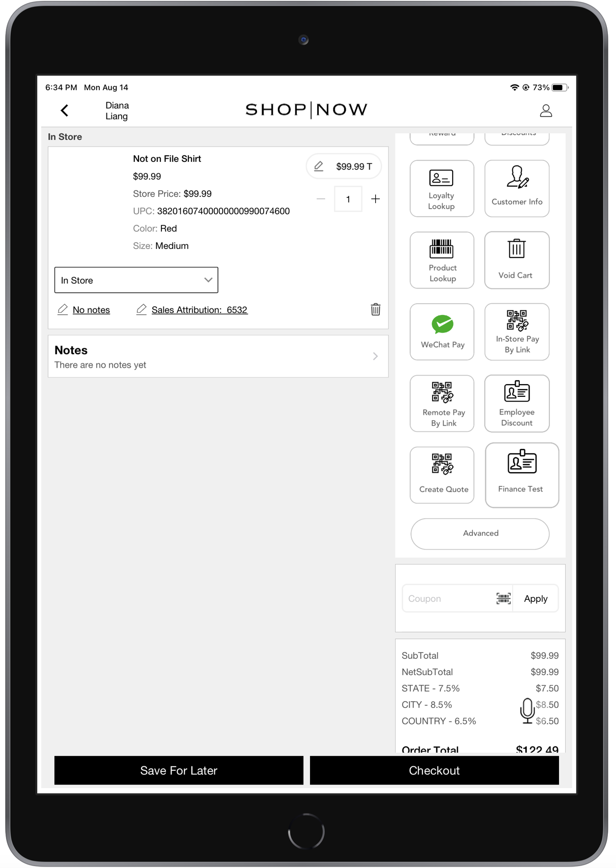Edit Sales Attribution: 6532
This screenshot has height=868, width=616.
(x=192, y=310)
